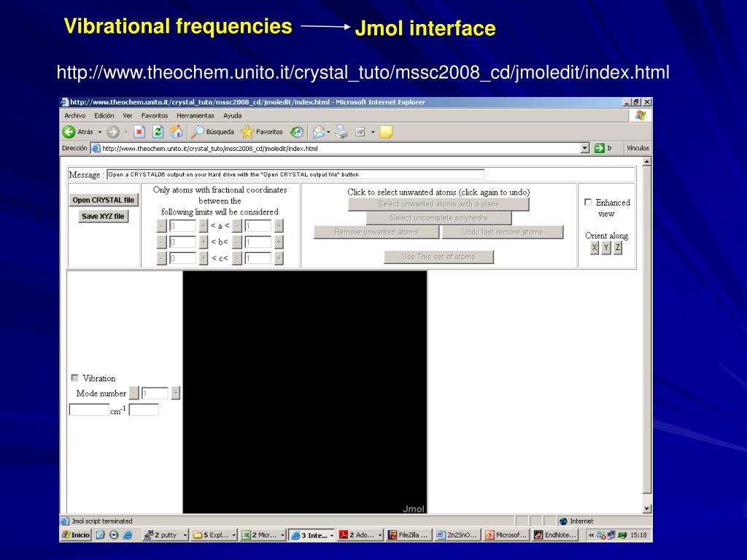Expand hidden tray icons chevron
Image resolution: width=747 pixels, height=560 pixels.
click(x=591, y=534)
